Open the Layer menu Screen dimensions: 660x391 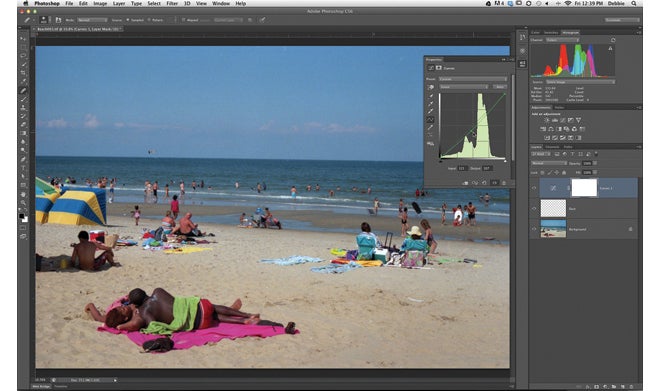(x=119, y=3)
